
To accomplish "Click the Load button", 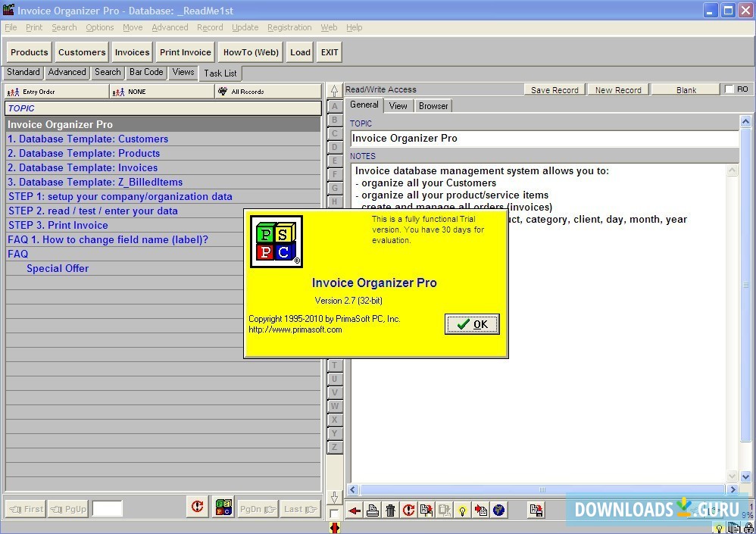I will click(300, 52).
